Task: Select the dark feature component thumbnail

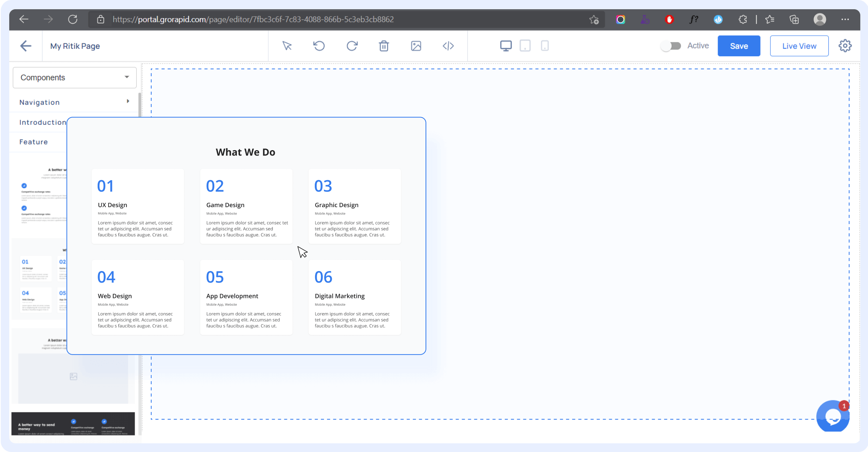Action: point(73,424)
